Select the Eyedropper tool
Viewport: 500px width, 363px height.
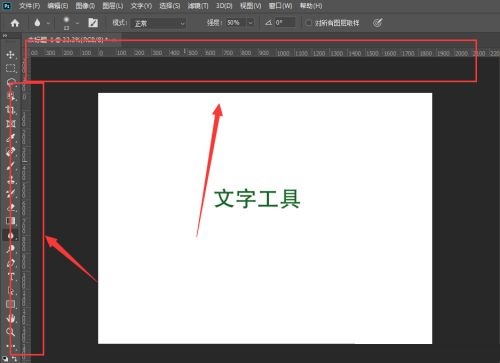click(x=10, y=138)
